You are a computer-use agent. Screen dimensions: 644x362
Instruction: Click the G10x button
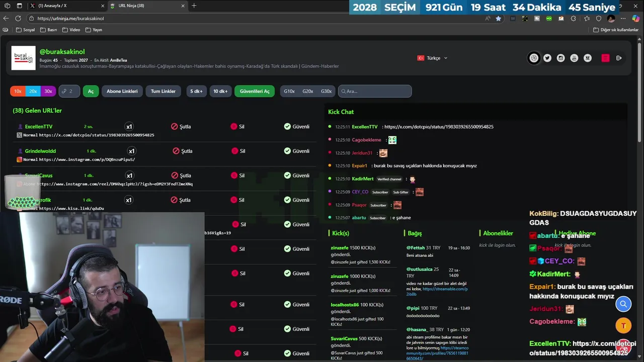pos(289,91)
